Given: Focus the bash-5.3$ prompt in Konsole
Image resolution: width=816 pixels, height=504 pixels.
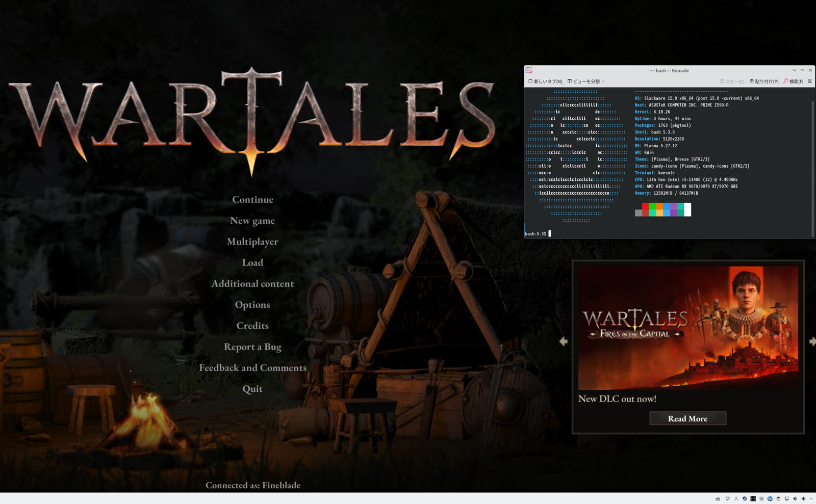Looking at the screenshot, I should point(535,233).
